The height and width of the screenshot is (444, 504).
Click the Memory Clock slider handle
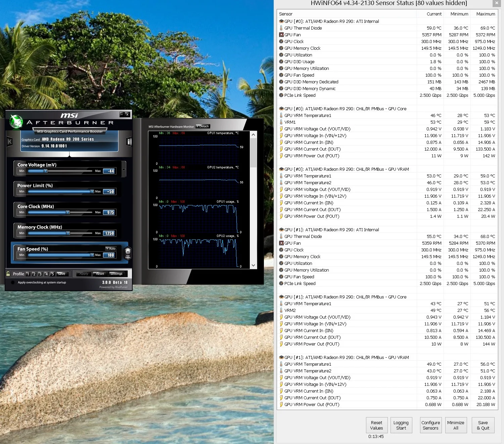[68, 233]
